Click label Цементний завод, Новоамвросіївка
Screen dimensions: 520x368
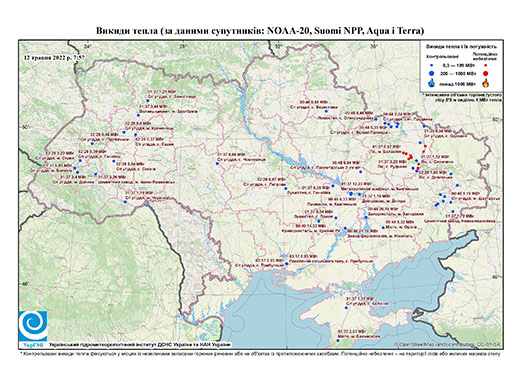coord(459,221)
